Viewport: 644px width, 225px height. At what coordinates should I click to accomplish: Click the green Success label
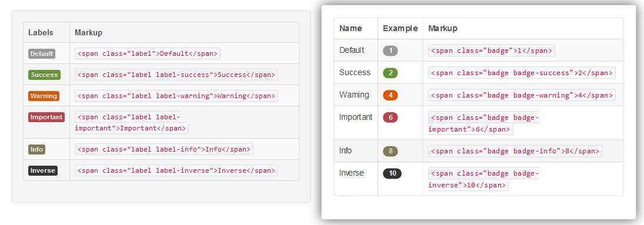coord(44,75)
